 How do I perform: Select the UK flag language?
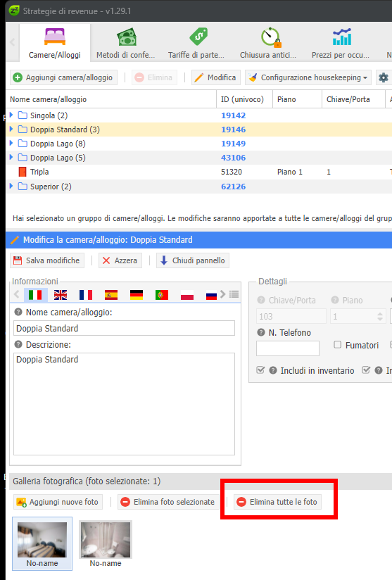pos(61,295)
